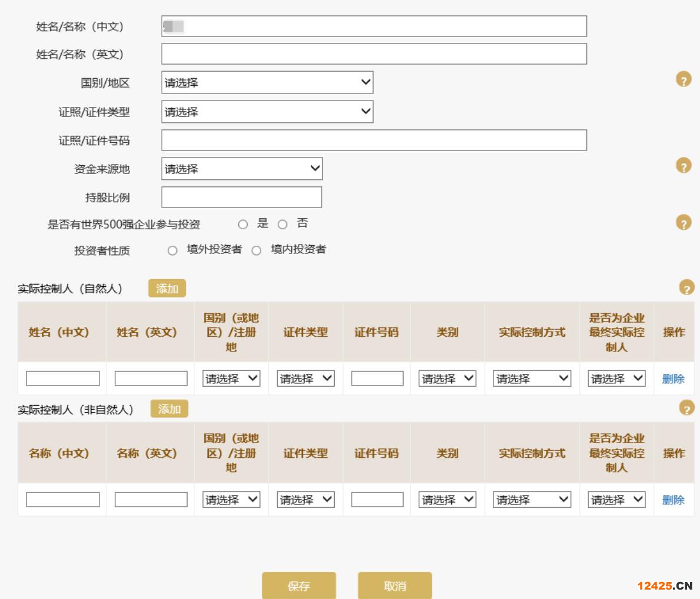
Task: Focus 证件号码 field in 非自然人 table
Action: [x=377, y=500]
